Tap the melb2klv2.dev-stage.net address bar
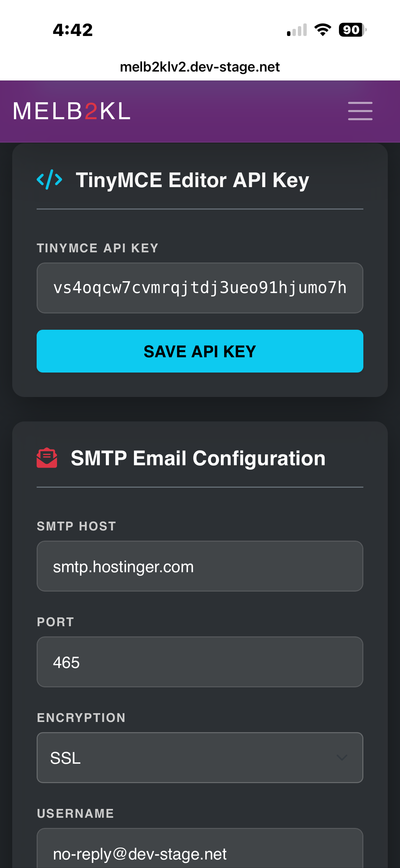The image size is (400, 868). tap(200, 67)
